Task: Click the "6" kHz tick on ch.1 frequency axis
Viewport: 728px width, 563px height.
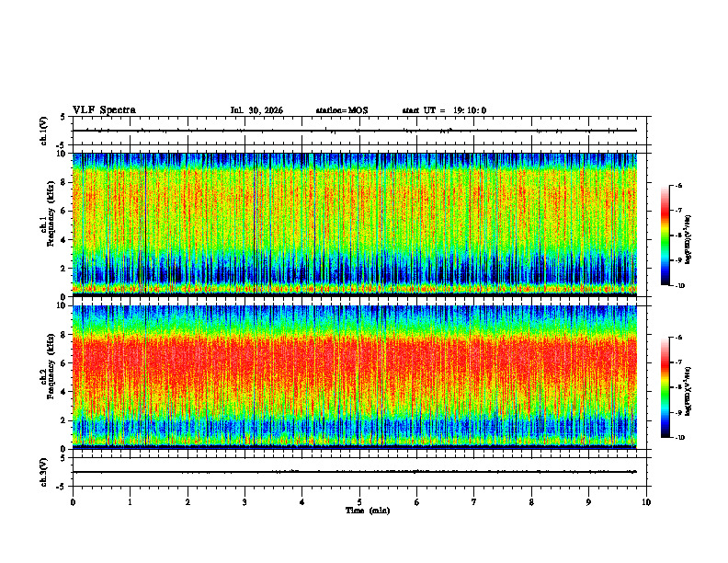Action: [64, 212]
